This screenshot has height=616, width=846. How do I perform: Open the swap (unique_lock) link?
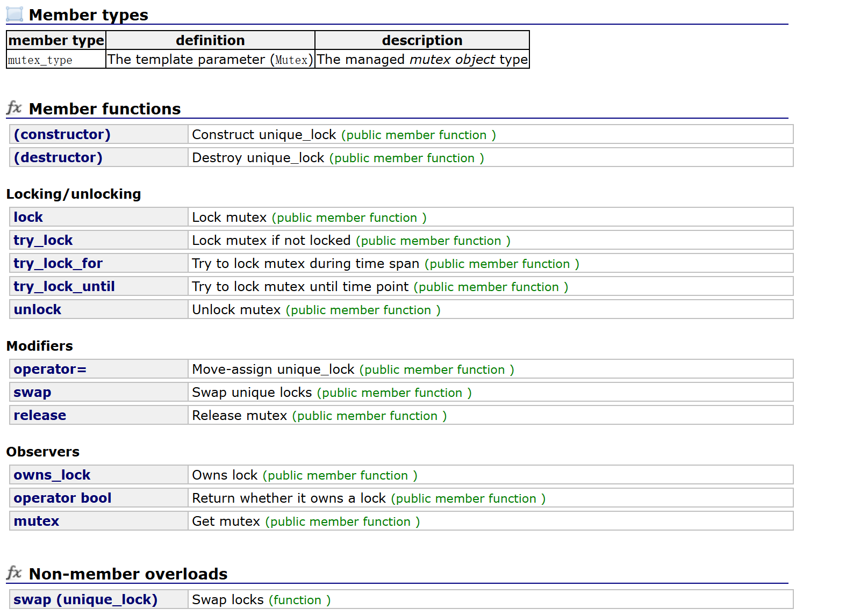[x=85, y=599]
